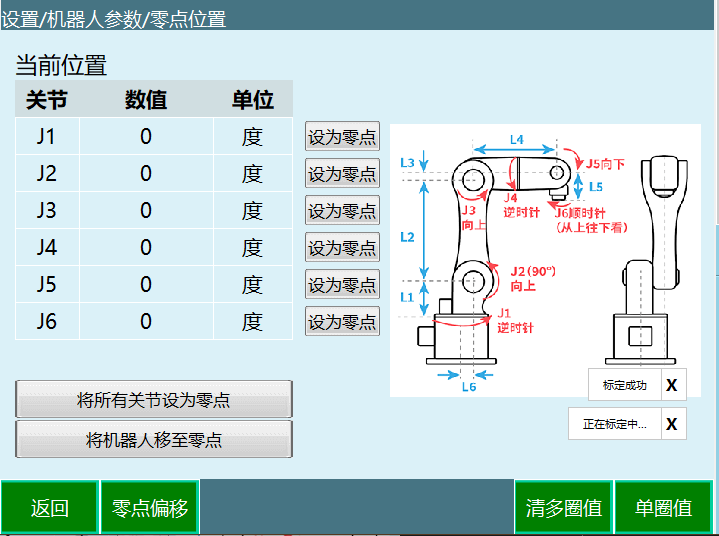This screenshot has height=536, width=719.
Task: Set joint J4 as zero point
Action: 342,248
